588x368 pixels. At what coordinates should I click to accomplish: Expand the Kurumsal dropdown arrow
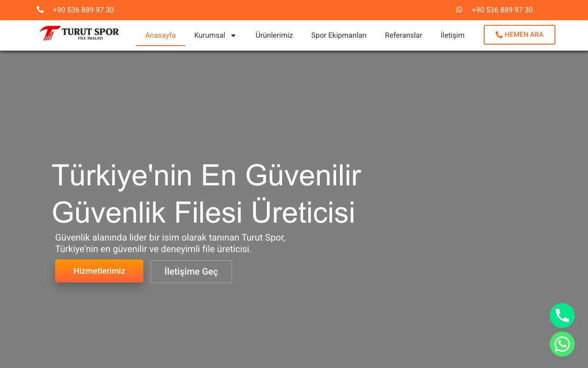233,35
